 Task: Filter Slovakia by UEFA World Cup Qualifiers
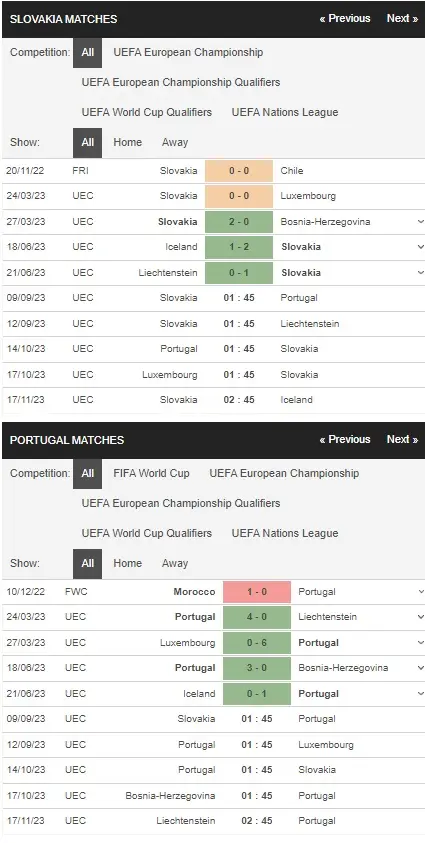point(147,112)
